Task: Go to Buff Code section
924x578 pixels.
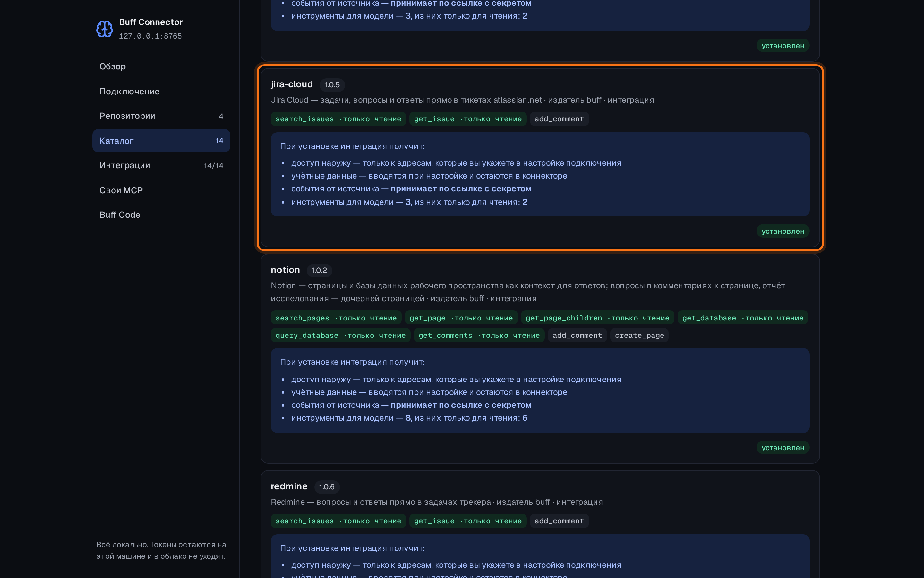Action: [161, 215]
